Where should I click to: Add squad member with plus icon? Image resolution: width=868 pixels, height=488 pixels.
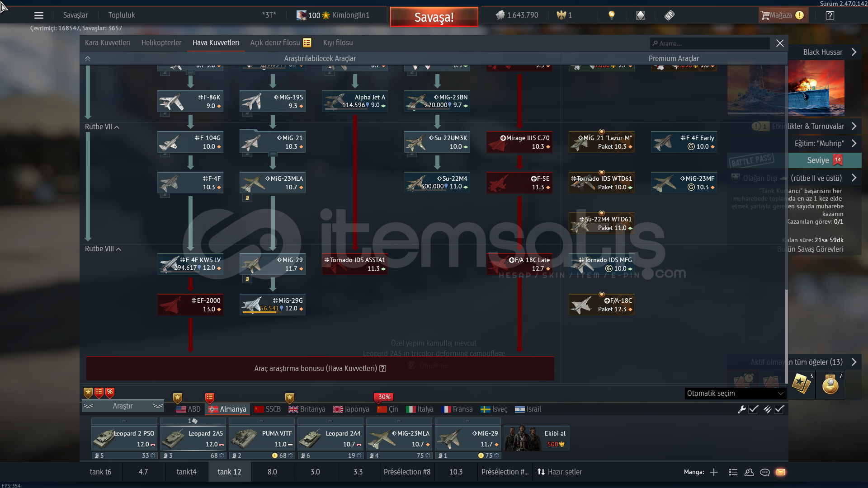click(x=714, y=472)
